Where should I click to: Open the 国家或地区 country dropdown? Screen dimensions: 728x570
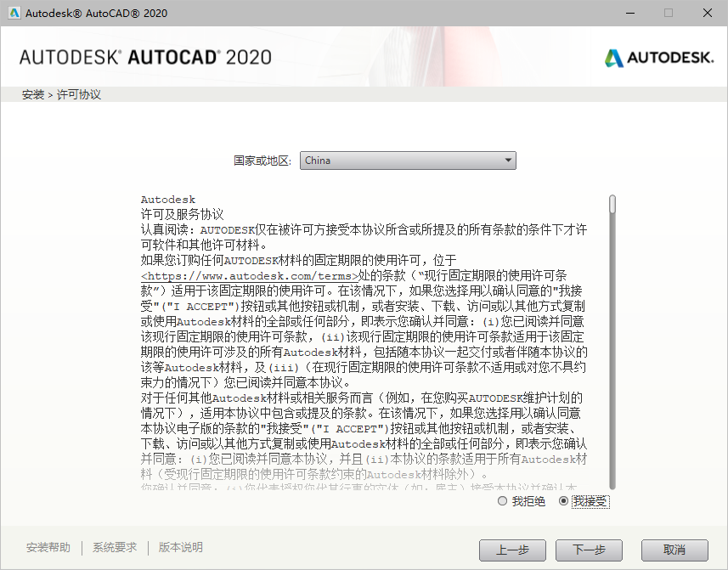point(408,160)
